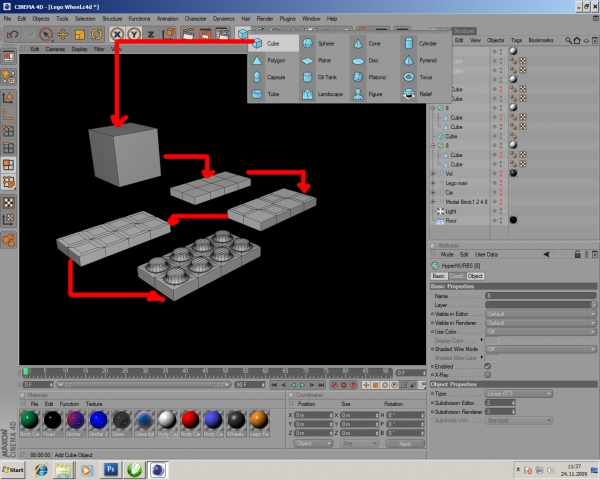The image size is (600, 480).
Task: Open Texture menu in Materials panel
Action: (94, 404)
